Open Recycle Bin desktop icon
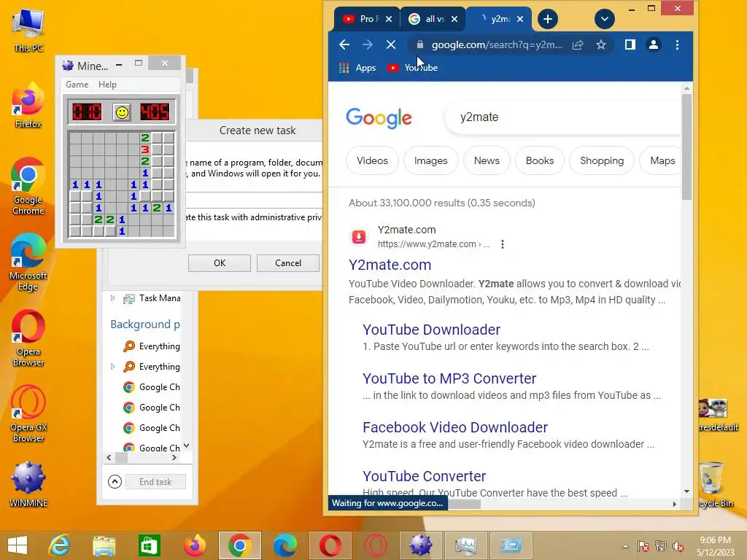 coord(715,484)
